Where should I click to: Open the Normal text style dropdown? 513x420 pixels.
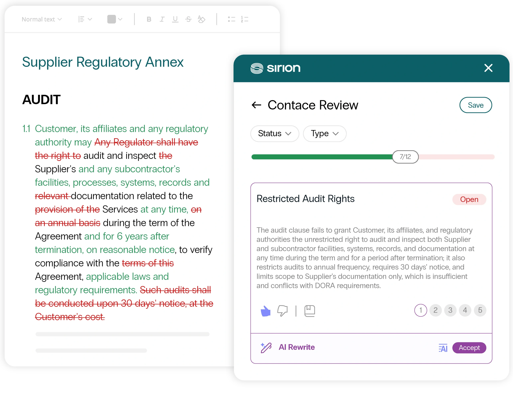42,19
